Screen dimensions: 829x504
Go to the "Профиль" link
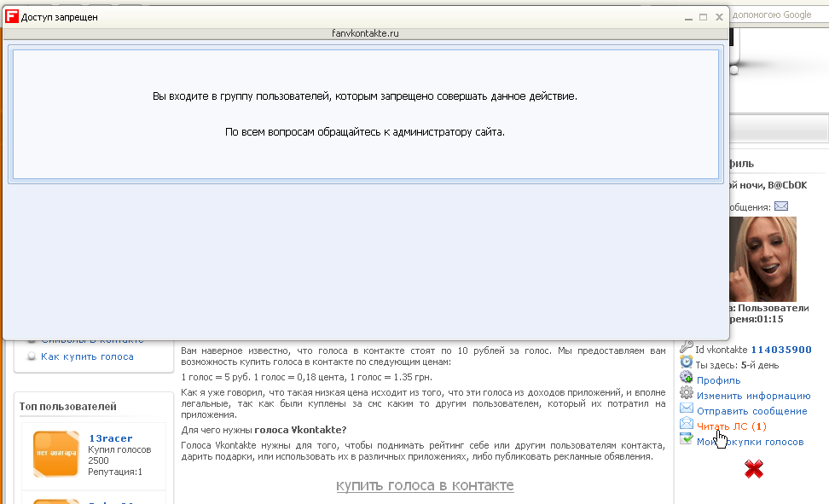(x=718, y=380)
